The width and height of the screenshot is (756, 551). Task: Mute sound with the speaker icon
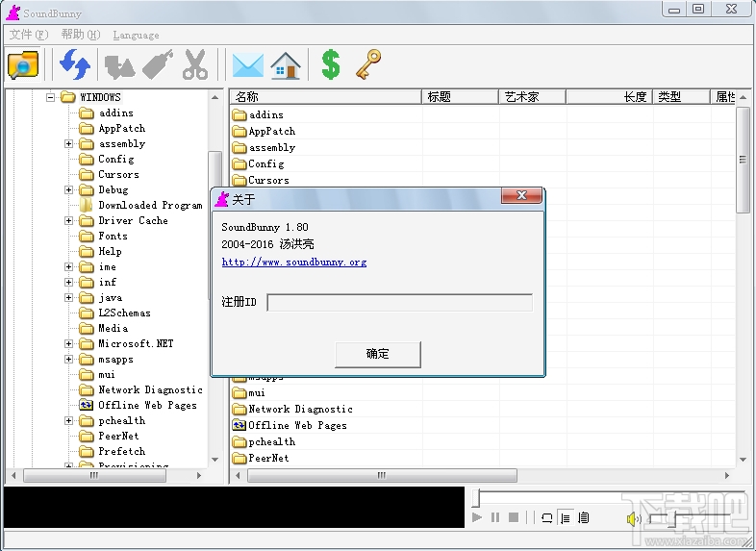click(634, 518)
